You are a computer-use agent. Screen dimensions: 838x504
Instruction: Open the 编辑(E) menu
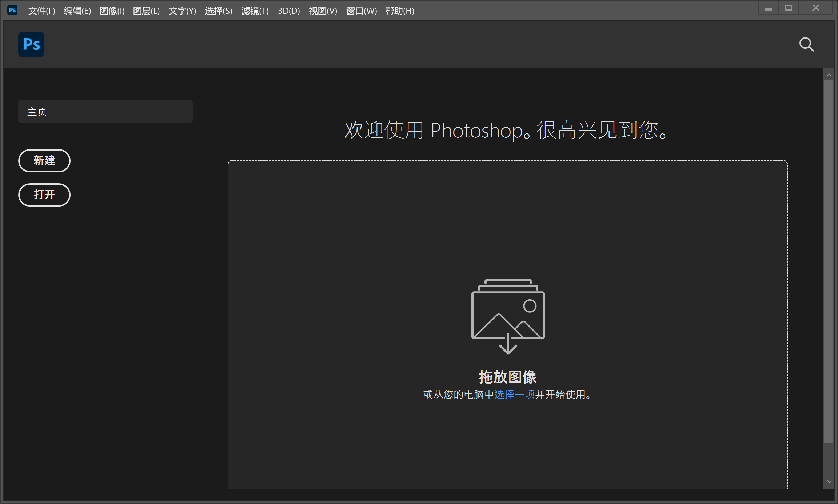tap(77, 11)
